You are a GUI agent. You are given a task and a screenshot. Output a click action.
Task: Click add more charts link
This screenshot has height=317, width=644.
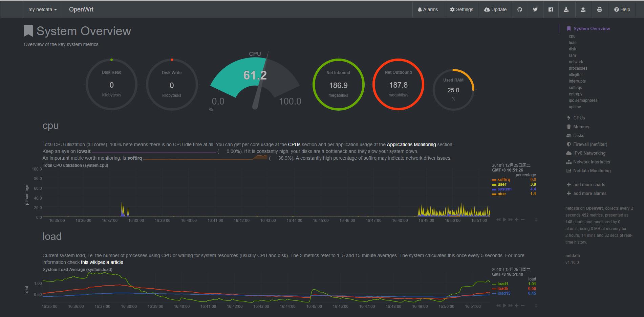589,184
